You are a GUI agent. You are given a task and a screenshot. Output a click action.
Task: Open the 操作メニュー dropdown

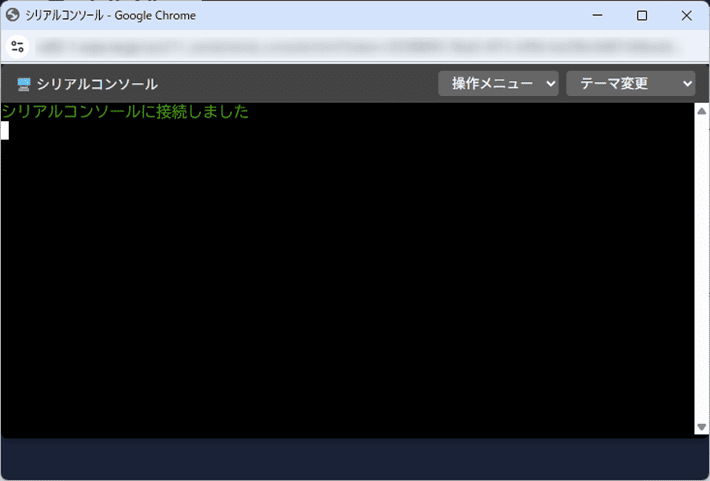click(x=498, y=84)
